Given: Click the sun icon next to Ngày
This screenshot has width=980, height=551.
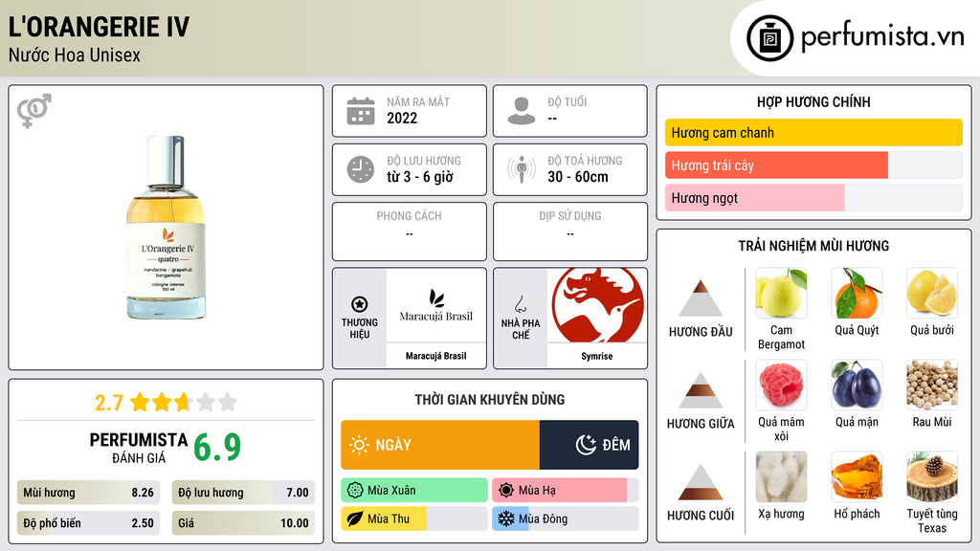Looking at the screenshot, I should click(360, 445).
